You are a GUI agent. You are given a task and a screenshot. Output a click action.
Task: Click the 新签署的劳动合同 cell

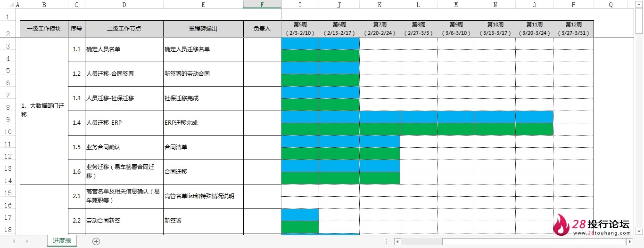pos(203,74)
